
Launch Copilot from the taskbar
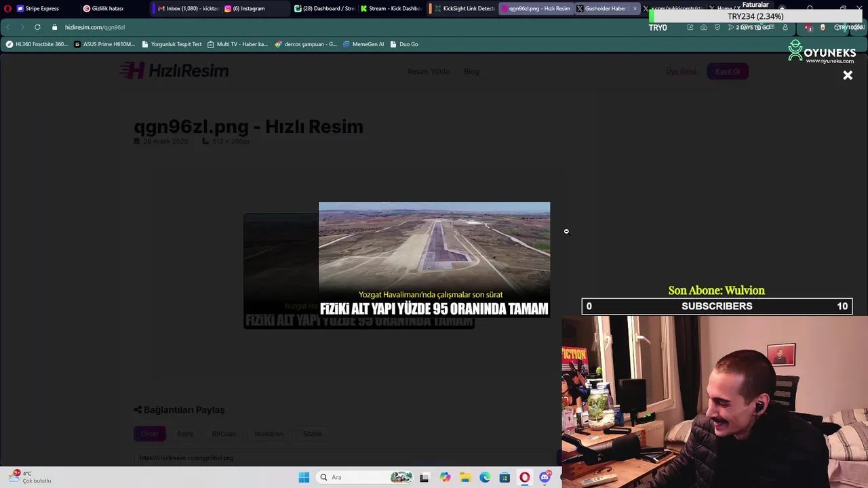coord(445,477)
